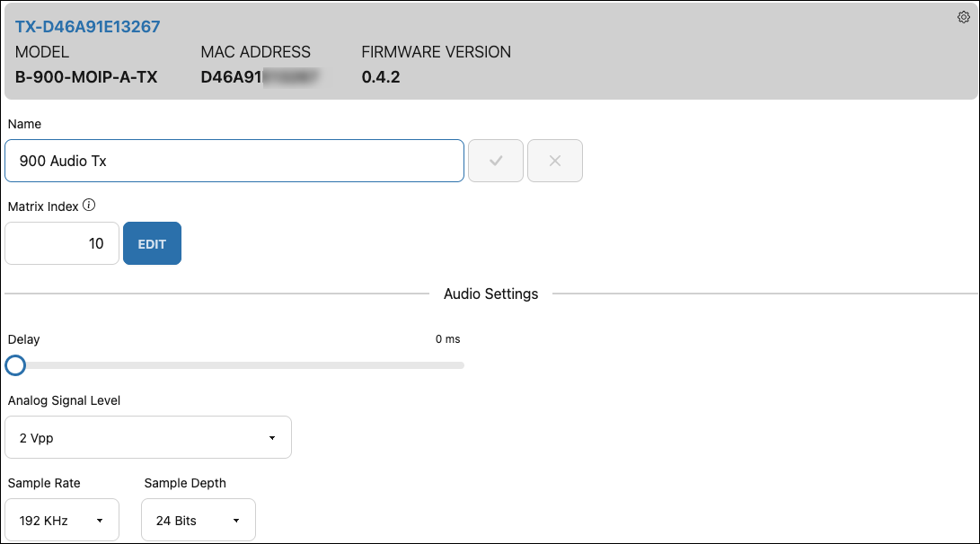
Task: Click the middle of the Delay slider track
Action: pos(238,365)
